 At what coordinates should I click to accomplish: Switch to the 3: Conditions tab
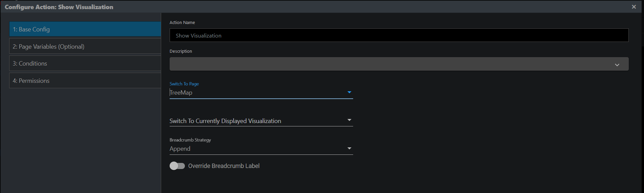85,64
